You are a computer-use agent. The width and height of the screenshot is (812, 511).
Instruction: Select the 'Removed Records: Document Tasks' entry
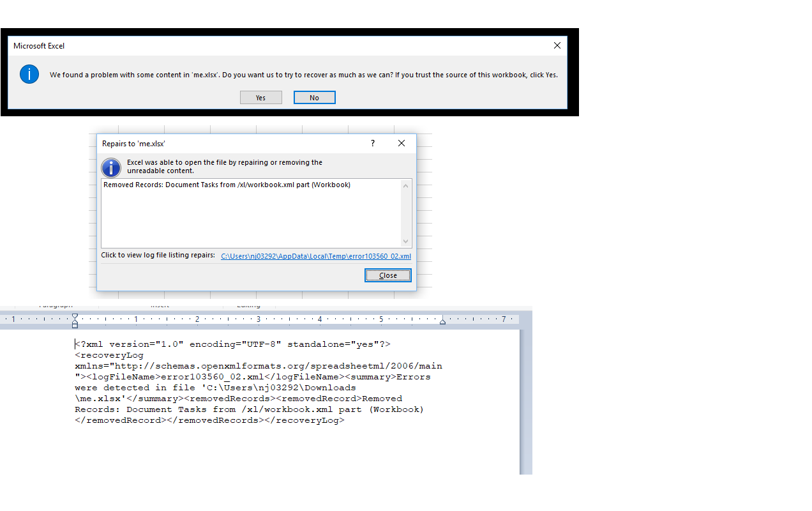pos(227,185)
